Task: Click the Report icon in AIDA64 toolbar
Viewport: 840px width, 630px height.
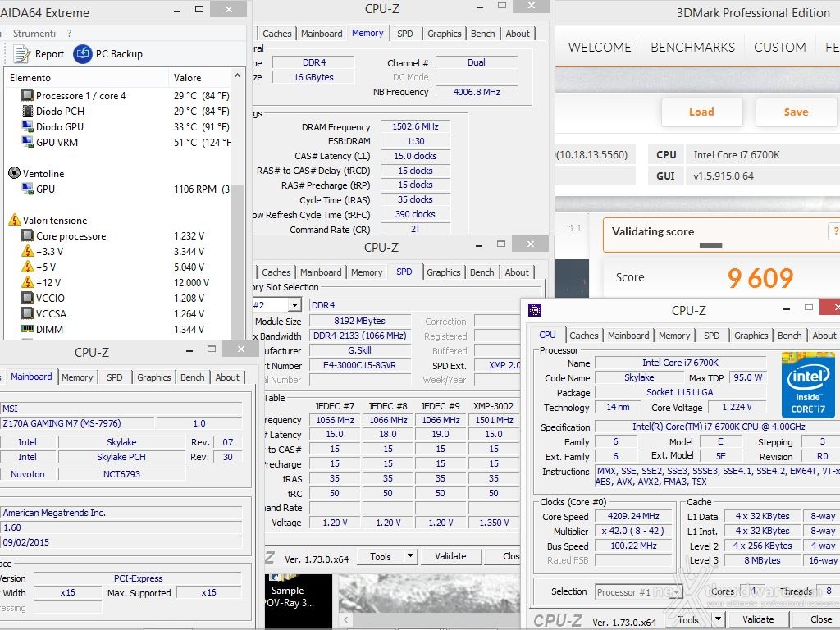Action: click(x=22, y=53)
